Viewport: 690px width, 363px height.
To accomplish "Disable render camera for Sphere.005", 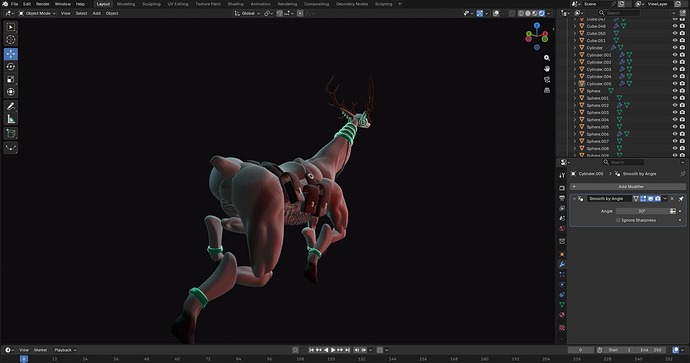I will [682, 127].
